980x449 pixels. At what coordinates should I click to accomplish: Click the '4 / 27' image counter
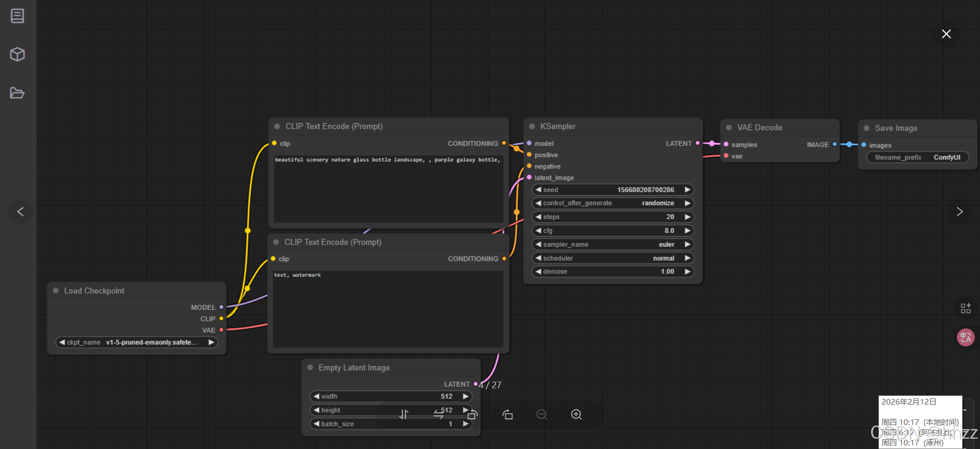pos(491,385)
